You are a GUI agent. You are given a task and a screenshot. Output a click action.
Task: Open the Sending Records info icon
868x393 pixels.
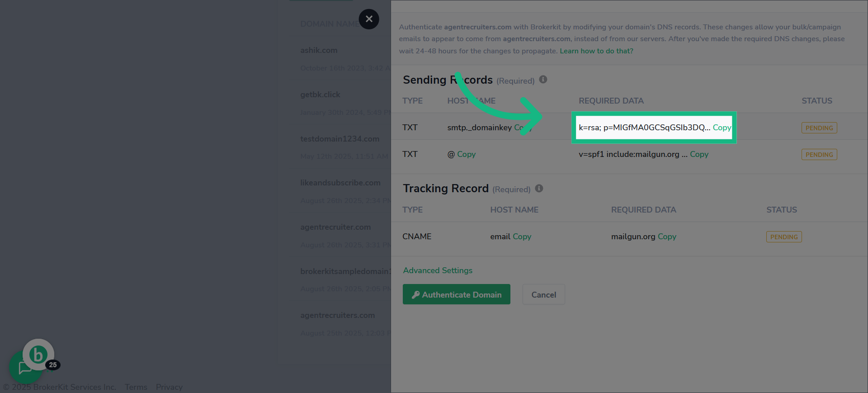point(543,80)
